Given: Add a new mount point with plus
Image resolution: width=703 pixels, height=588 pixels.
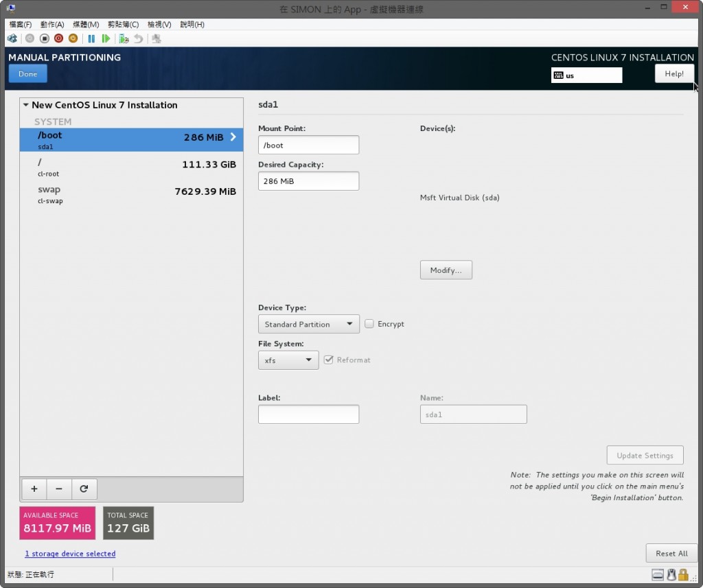Looking at the screenshot, I should (x=34, y=489).
